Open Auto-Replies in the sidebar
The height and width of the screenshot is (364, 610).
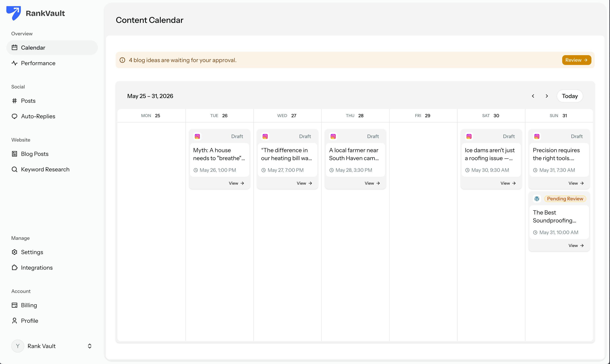[52, 116]
